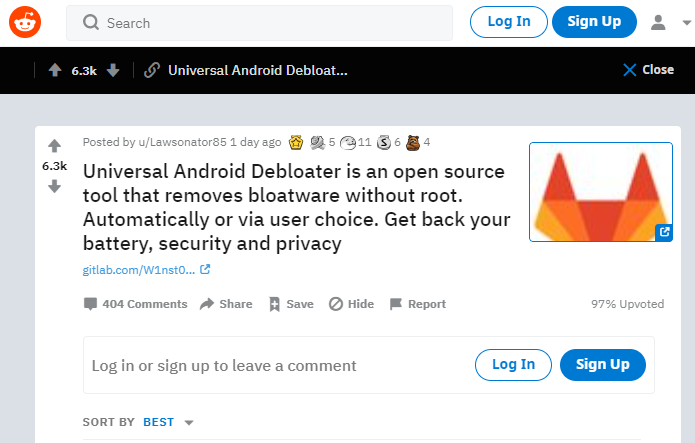
Task: Click the Reddit logo icon
Action: point(25,22)
